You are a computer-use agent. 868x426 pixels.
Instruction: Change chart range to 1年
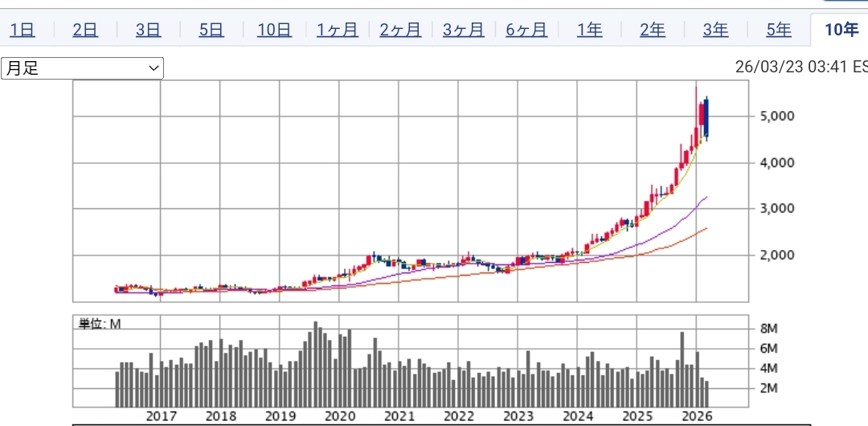pos(589,31)
